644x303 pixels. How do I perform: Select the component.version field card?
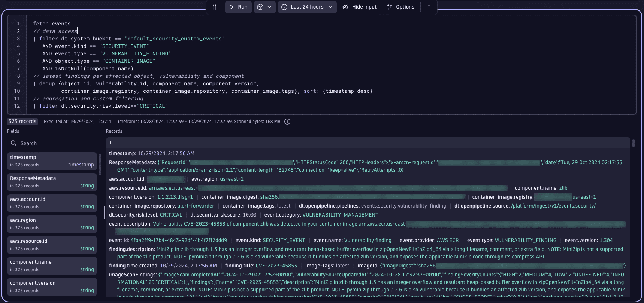tap(52, 287)
